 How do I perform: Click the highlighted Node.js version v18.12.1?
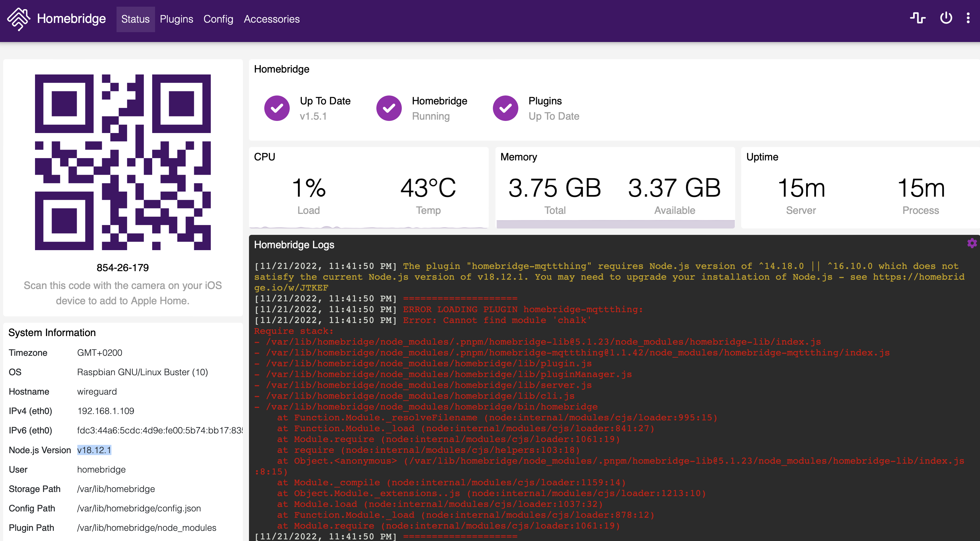pyautogui.click(x=94, y=450)
